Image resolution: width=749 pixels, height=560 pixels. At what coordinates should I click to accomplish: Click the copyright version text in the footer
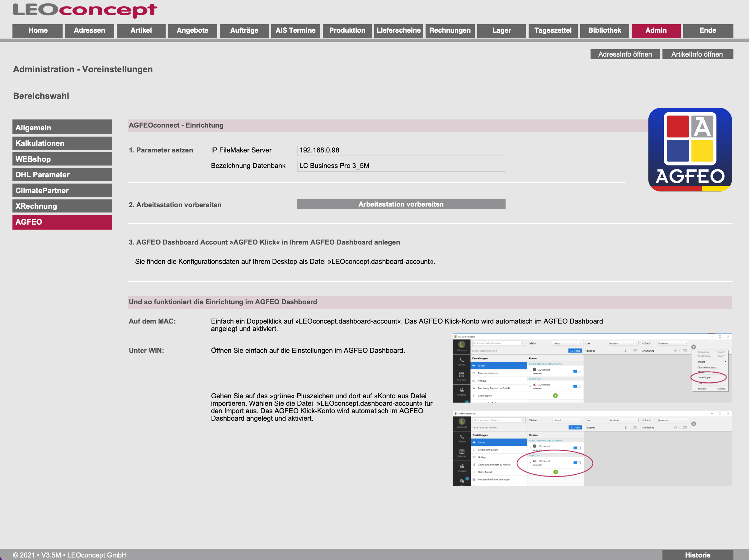pos(70,555)
